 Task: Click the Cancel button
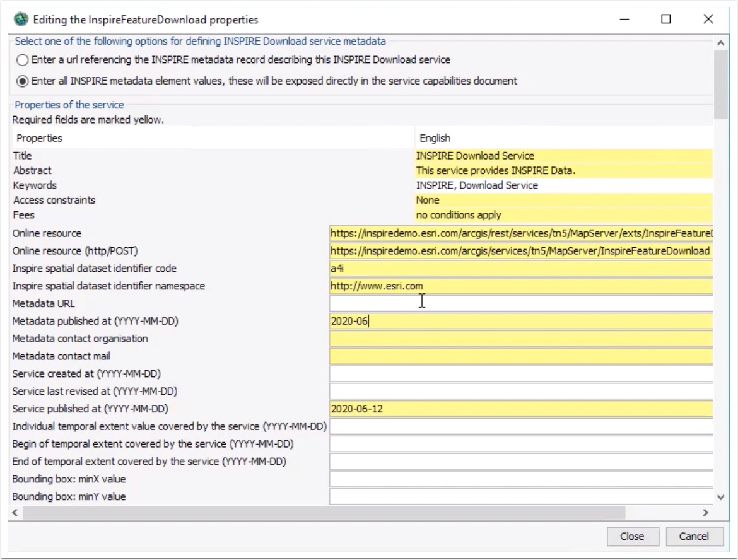[694, 536]
